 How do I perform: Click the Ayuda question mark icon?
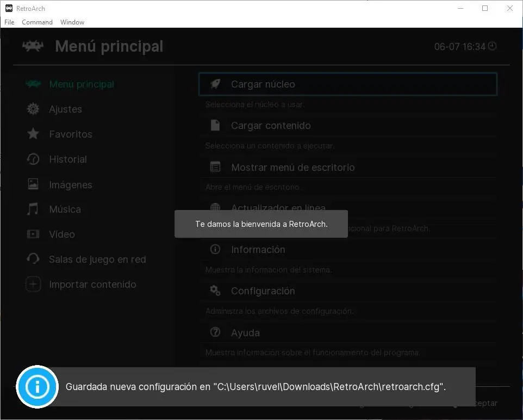[x=215, y=332]
